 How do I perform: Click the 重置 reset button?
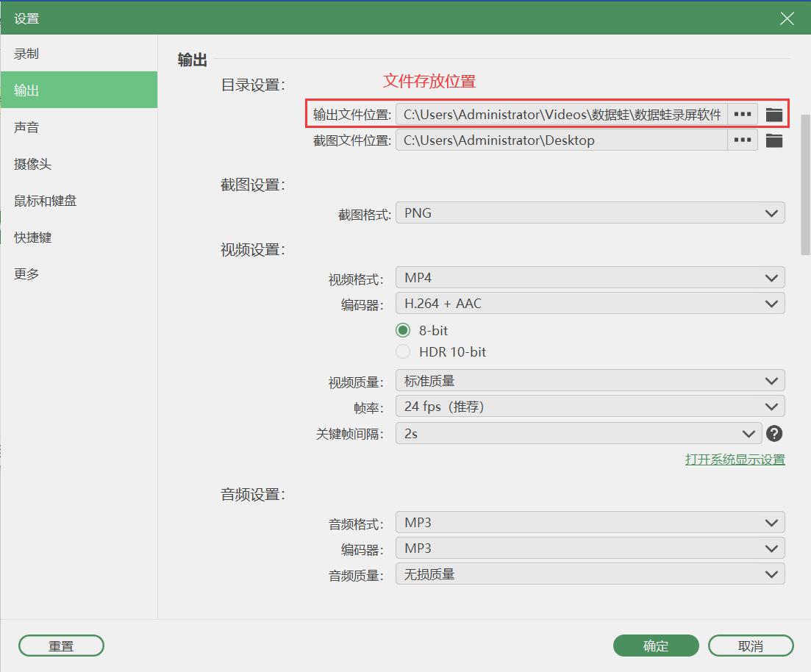coord(61,646)
